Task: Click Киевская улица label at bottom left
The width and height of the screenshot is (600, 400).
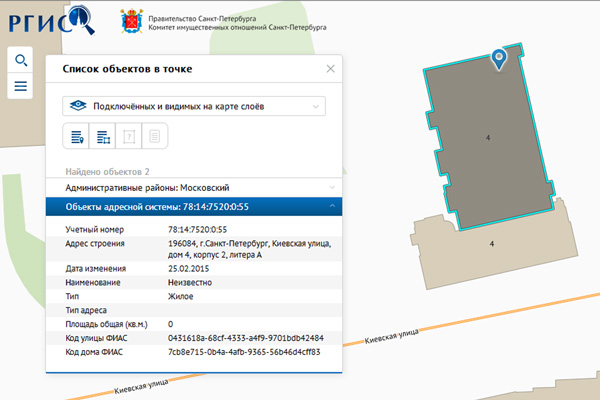Action: click(141, 386)
